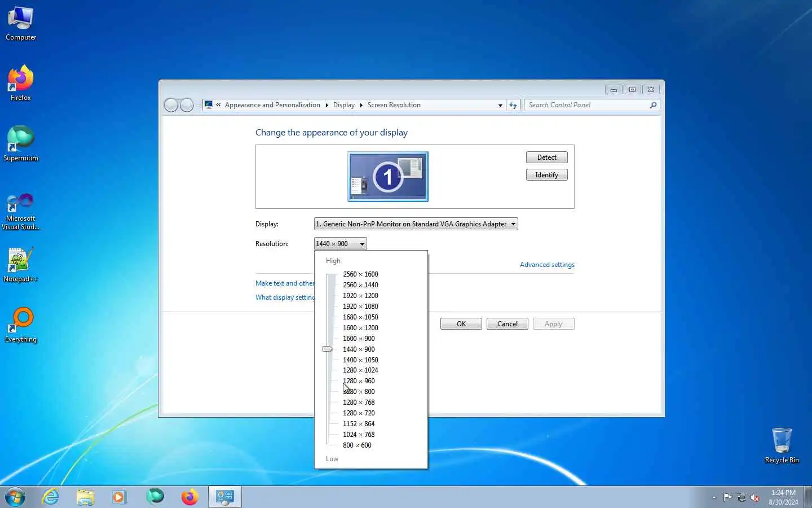The width and height of the screenshot is (812, 508).
Task: Open the network tray icon
Action: coord(741,497)
